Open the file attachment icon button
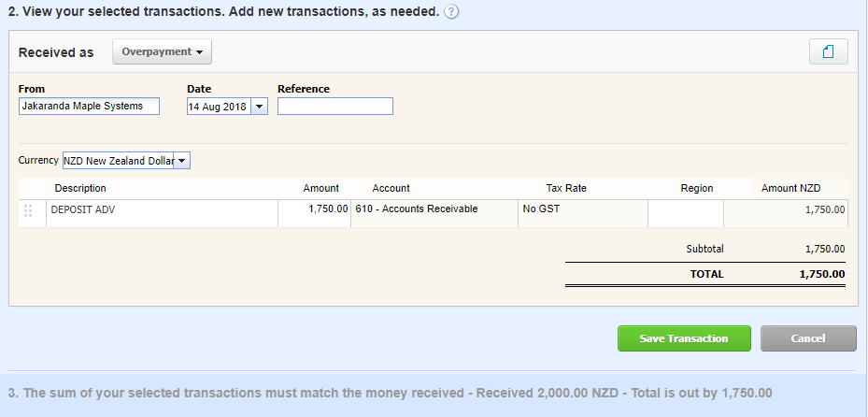 [828, 51]
